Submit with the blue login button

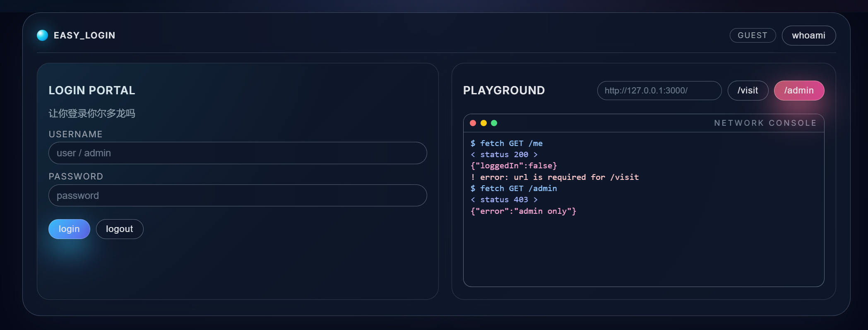69,229
